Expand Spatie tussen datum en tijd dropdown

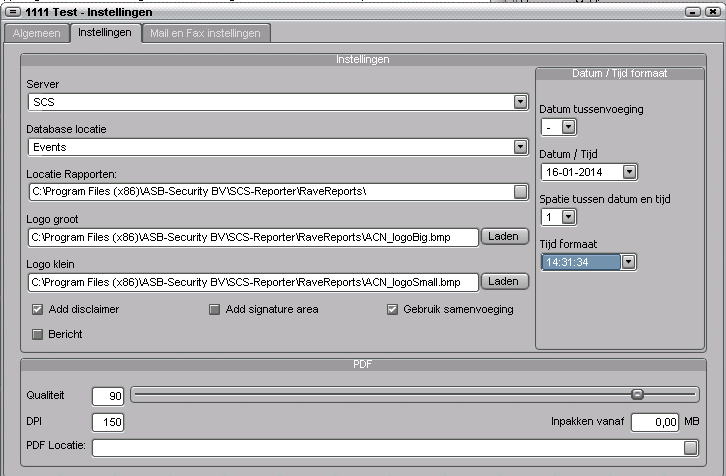(x=568, y=217)
